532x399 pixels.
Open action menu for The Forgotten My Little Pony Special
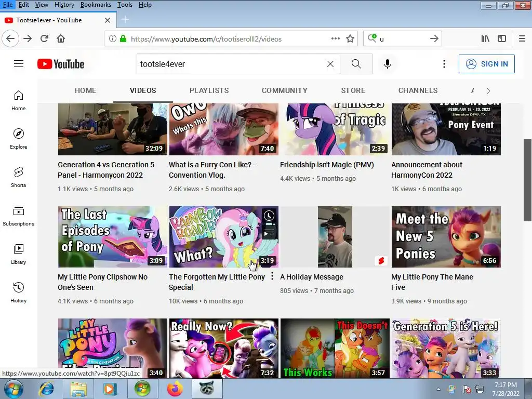[272, 276]
